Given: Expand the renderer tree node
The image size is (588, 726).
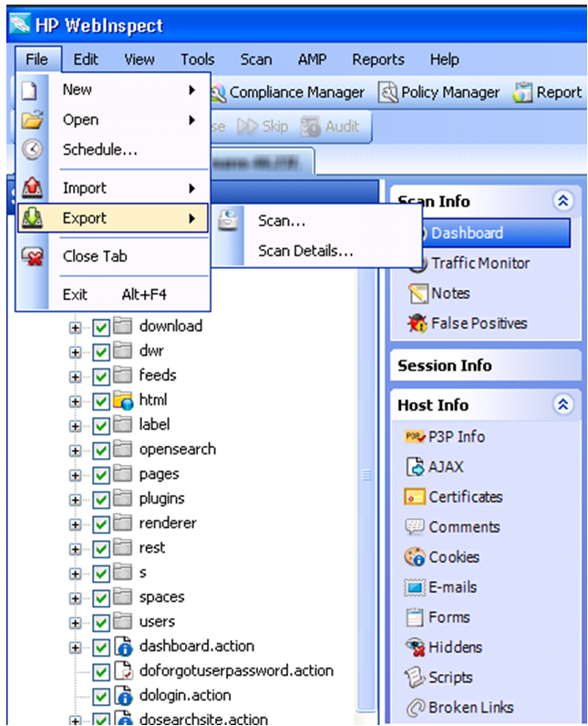Looking at the screenshot, I should [75, 524].
